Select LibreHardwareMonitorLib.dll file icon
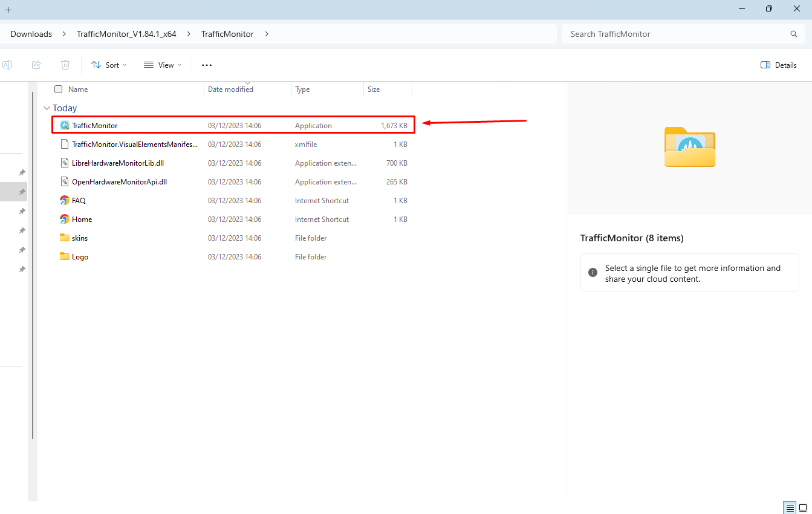The height and width of the screenshot is (514, 812). (65, 163)
